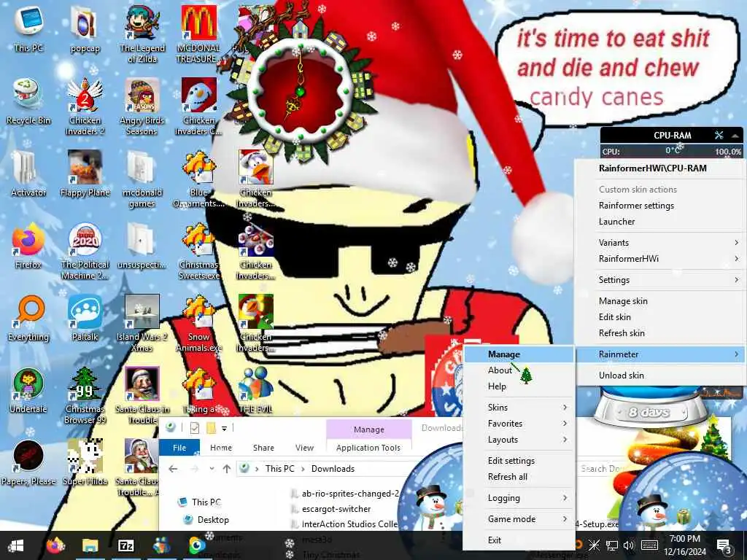Expand the Skins submenu
Viewport: 747px width, 560px height.
(x=519, y=407)
